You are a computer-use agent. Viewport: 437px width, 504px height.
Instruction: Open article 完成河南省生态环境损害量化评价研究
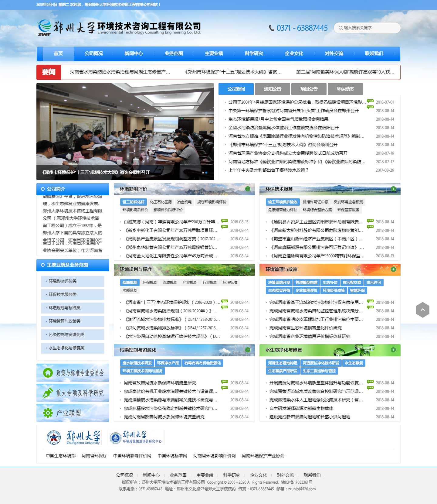click(306, 328)
